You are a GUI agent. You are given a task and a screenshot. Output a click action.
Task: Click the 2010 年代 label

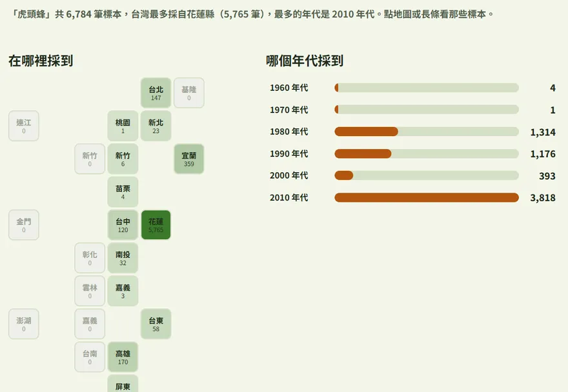click(289, 197)
